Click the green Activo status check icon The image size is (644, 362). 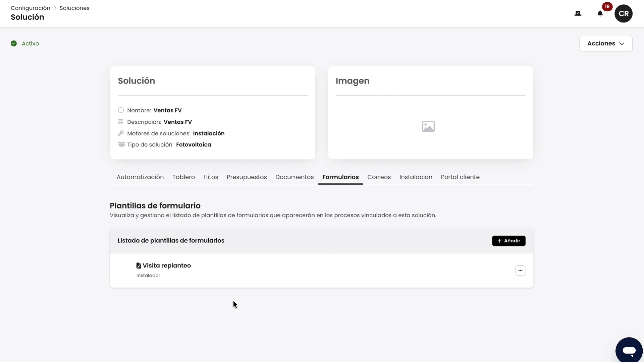coord(14,44)
